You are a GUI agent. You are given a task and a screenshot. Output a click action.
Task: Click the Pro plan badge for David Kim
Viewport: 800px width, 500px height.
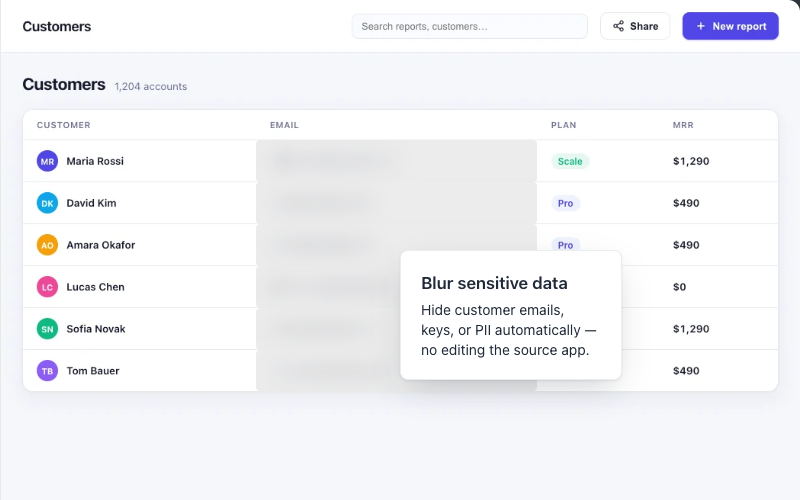point(565,203)
